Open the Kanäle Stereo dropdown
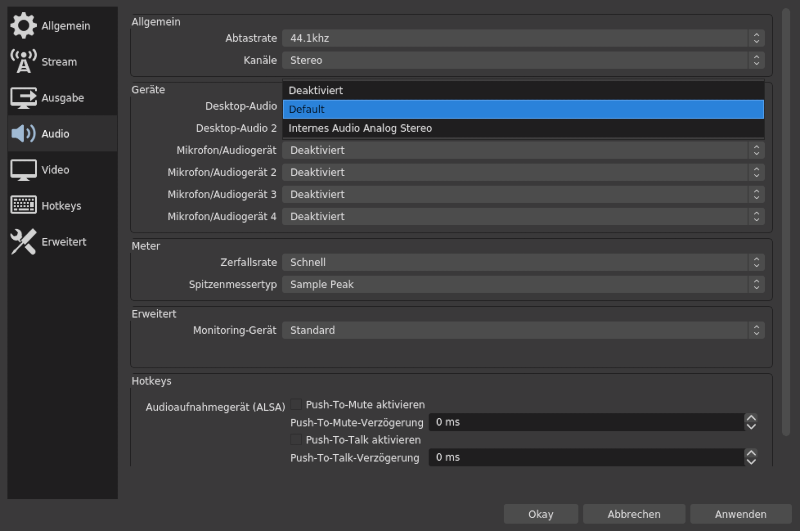The height and width of the screenshot is (531, 800). click(523, 60)
